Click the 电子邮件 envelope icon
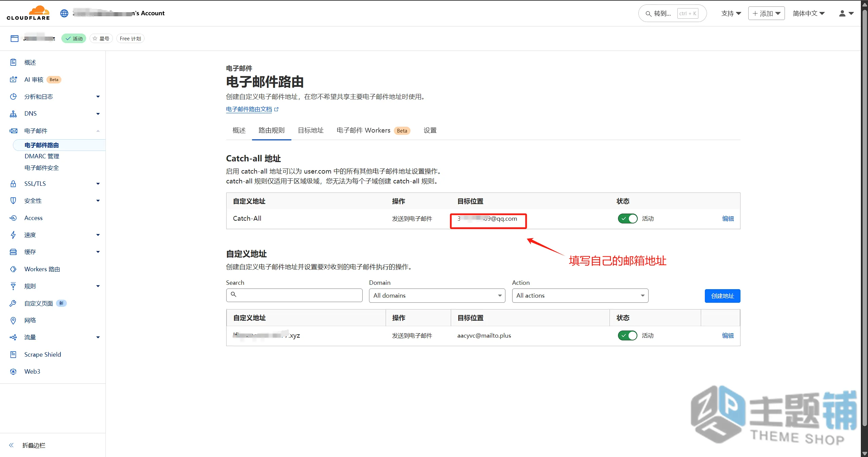 13,131
